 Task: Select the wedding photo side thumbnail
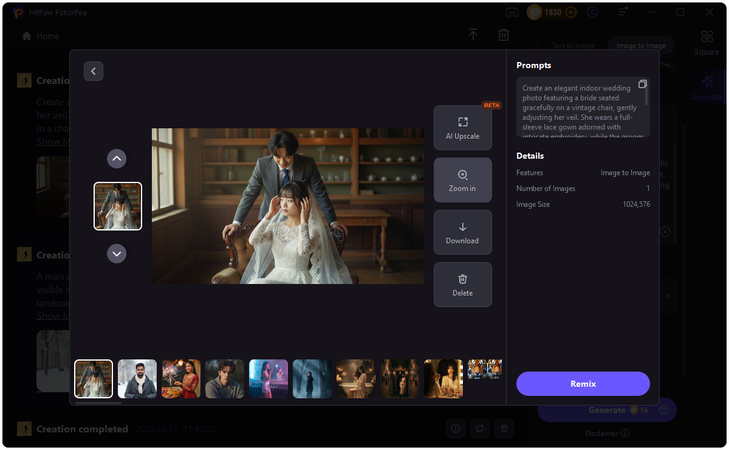click(x=118, y=206)
